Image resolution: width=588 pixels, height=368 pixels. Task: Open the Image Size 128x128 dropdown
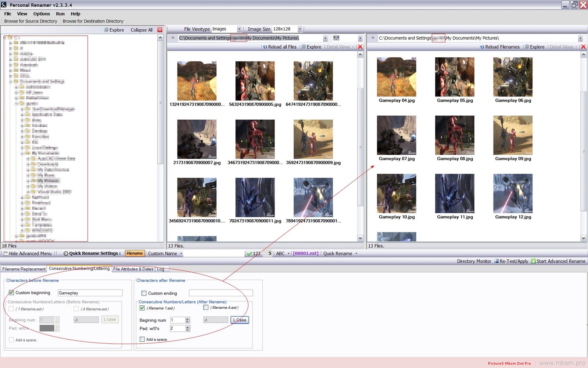coord(300,29)
